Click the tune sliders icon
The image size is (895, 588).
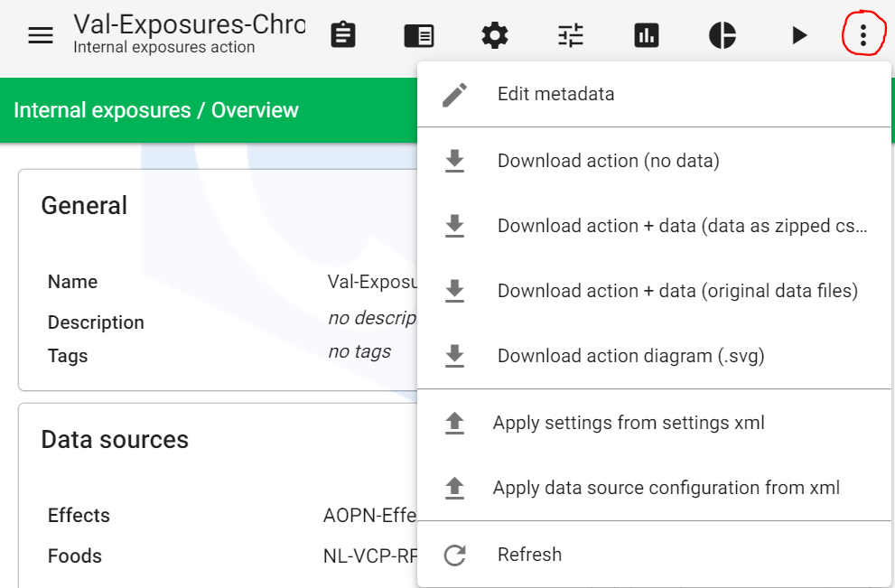point(571,35)
